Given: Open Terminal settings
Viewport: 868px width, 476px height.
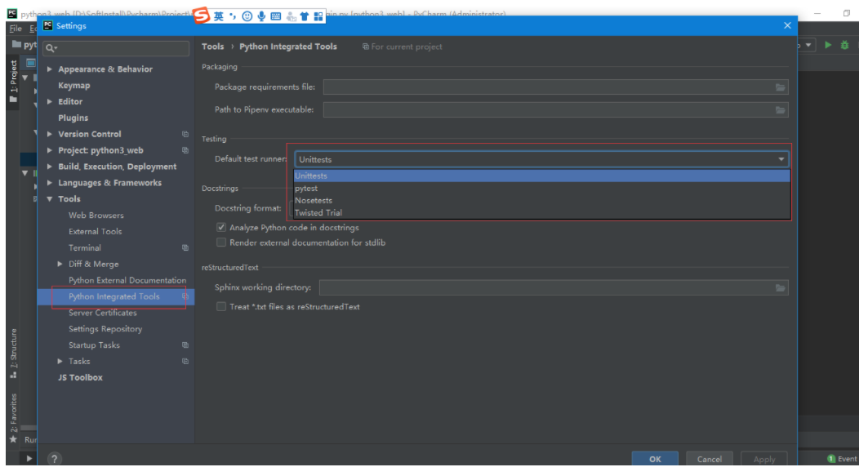Looking at the screenshot, I should (85, 248).
